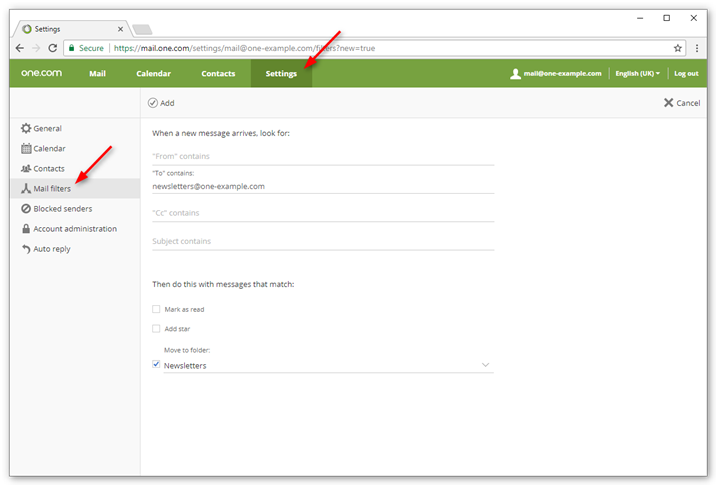Click the Log out link

[686, 74]
